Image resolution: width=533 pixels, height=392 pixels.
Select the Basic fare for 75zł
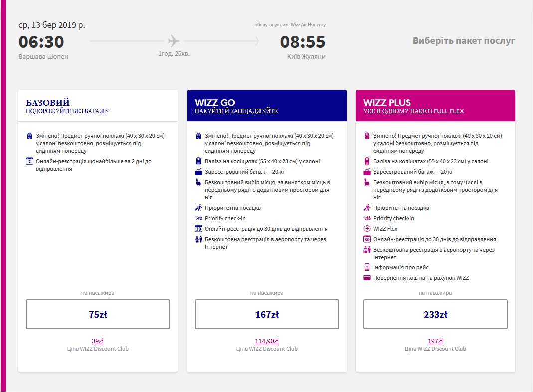pos(98,314)
